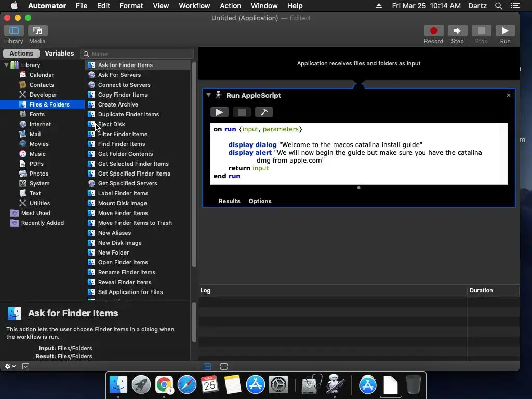Viewport: 532px width, 399px height.
Task: Open the File menu
Action: (82, 6)
